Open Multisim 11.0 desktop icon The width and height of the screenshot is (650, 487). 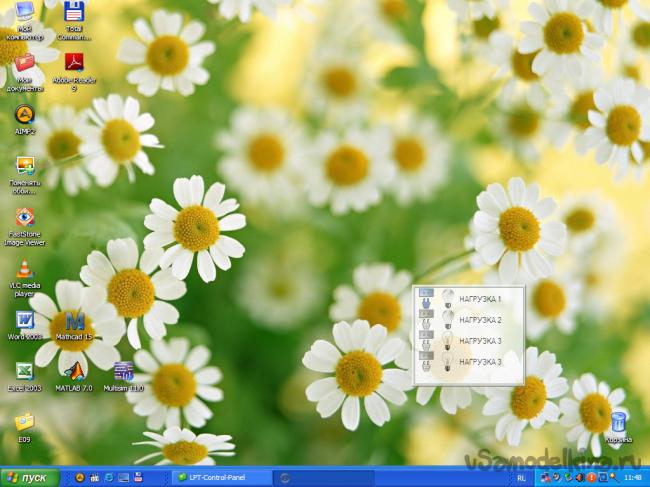(x=124, y=371)
